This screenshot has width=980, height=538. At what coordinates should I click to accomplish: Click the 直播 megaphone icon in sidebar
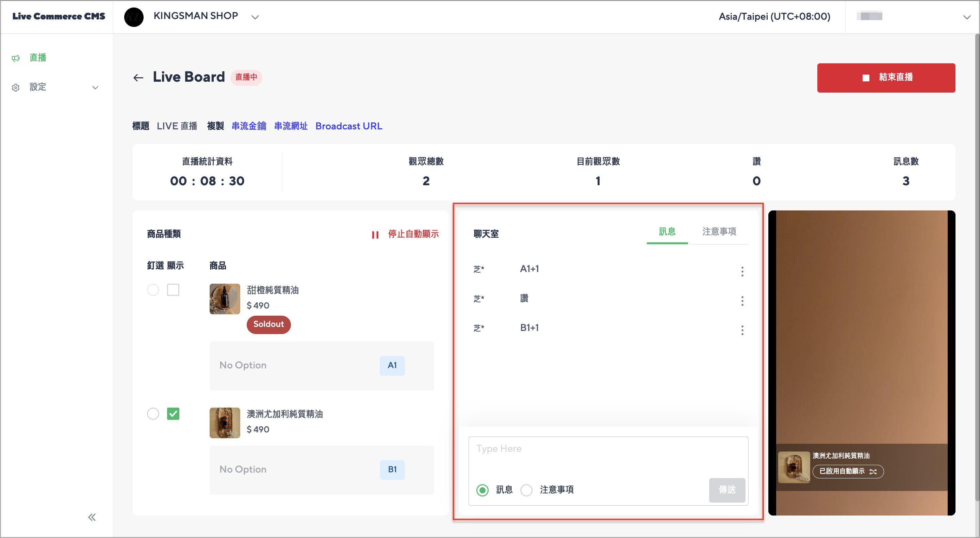click(x=16, y=58)
